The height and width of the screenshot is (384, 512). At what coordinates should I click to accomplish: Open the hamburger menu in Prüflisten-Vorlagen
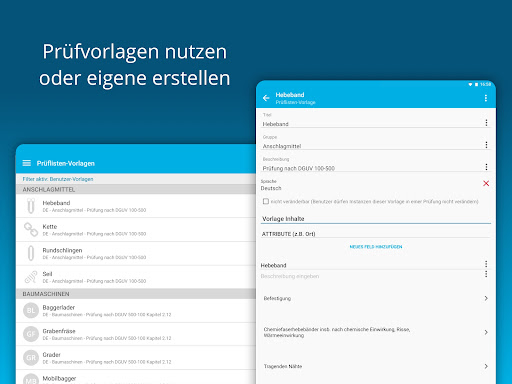tap(27, 163)
